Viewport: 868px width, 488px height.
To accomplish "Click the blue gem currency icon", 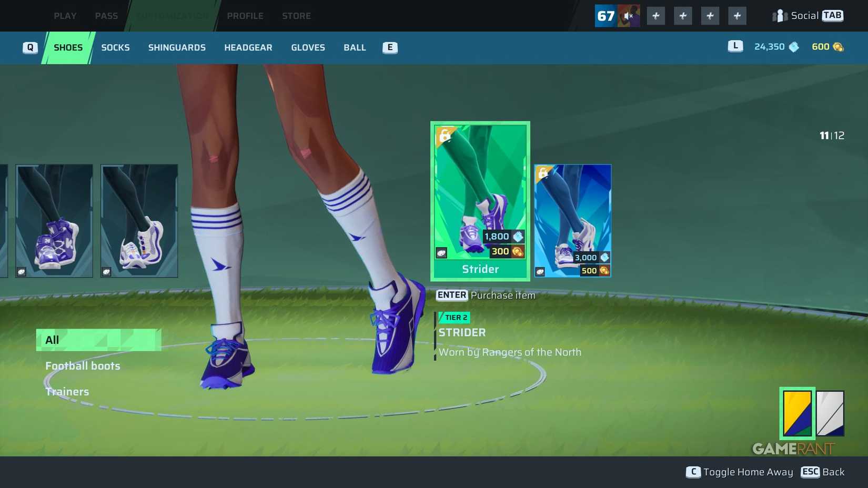I will 794,46.
